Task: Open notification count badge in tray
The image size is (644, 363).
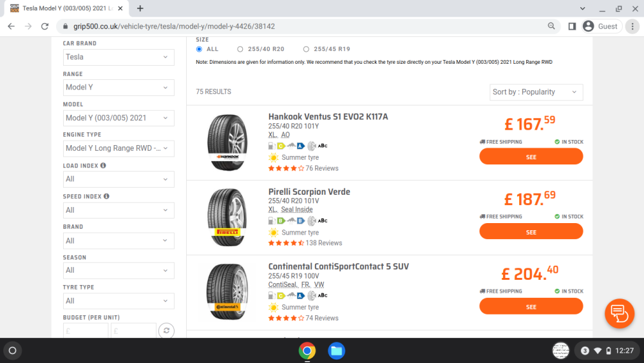Action: 585,351
